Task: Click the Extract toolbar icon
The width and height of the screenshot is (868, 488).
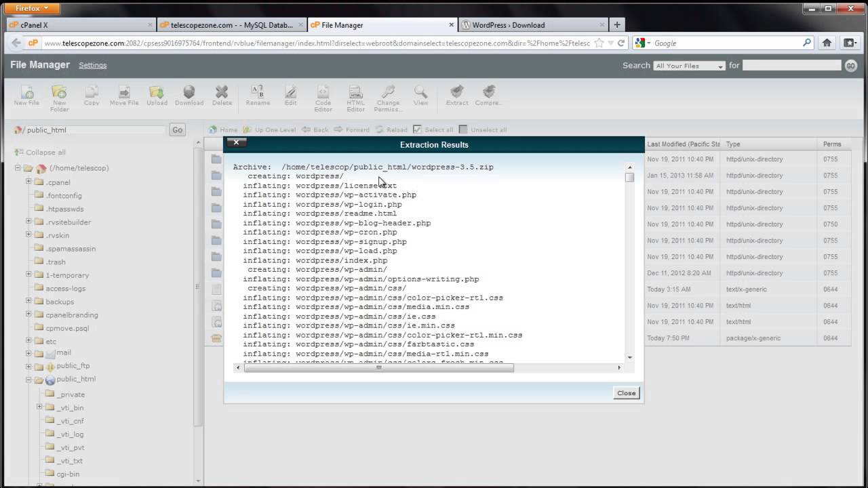Action: click(457, 96)
